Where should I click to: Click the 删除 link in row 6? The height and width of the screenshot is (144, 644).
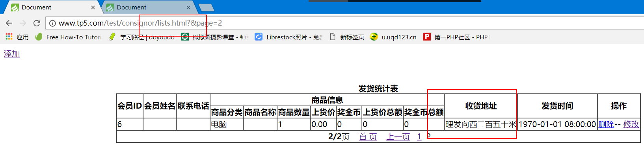click(606, 124)
